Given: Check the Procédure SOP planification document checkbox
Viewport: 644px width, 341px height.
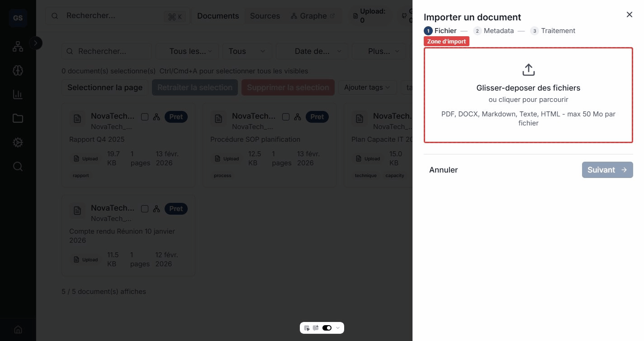Looking at the screenshot, I should point(286,117).
